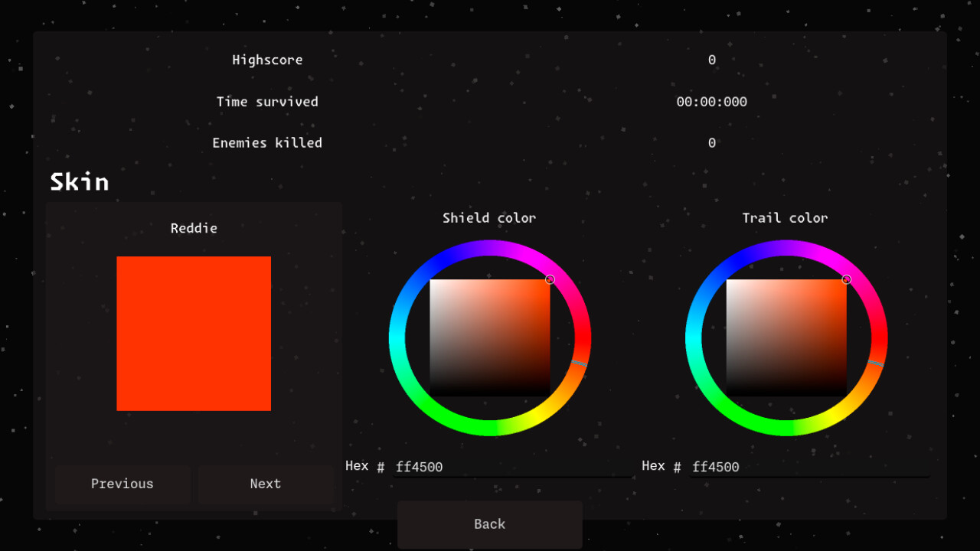980x551 pixels.
Task: Click the Time survived counter
Action: [x=711, y=101]
